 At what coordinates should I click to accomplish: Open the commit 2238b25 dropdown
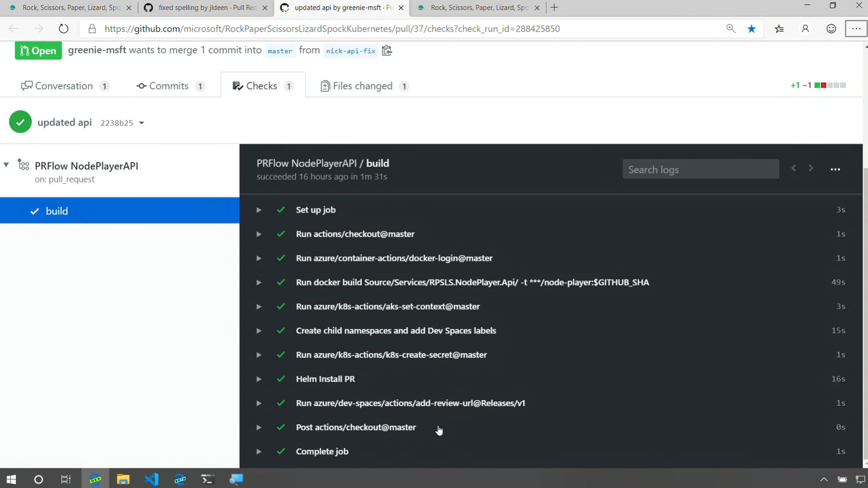pos(122,123)
